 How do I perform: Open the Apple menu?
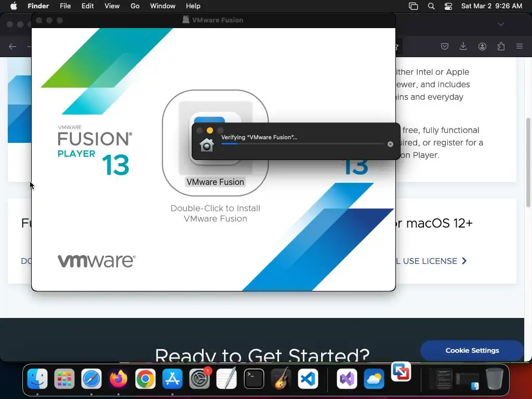(14, 6)
